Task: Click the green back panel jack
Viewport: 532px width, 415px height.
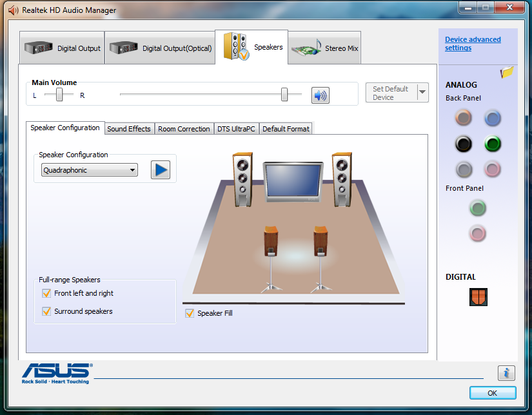Action: pos(492,144)
